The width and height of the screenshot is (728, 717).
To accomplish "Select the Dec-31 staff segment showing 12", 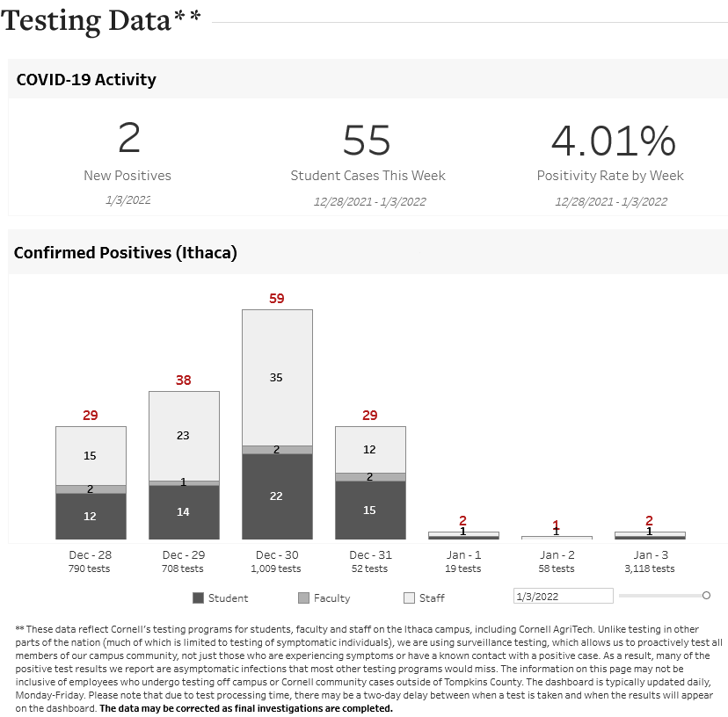I will 370,450.
